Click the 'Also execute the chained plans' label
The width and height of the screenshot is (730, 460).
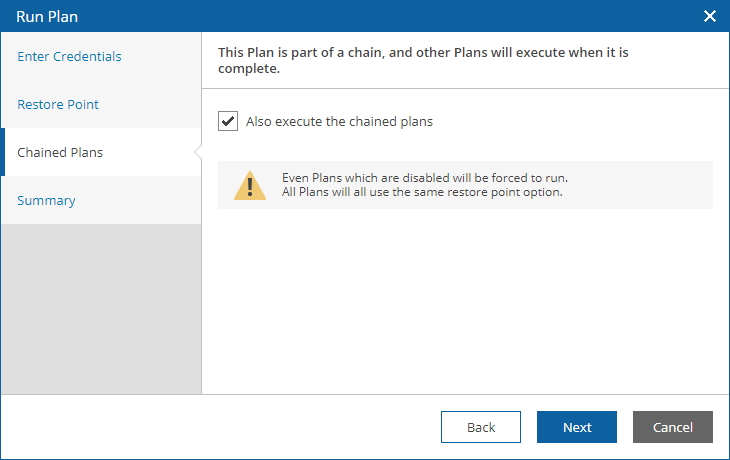pyautogui.click(x=339, y=122)
